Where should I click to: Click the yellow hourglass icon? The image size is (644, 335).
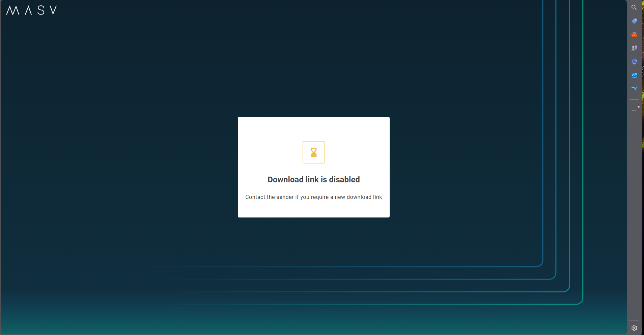coord(314,152)
